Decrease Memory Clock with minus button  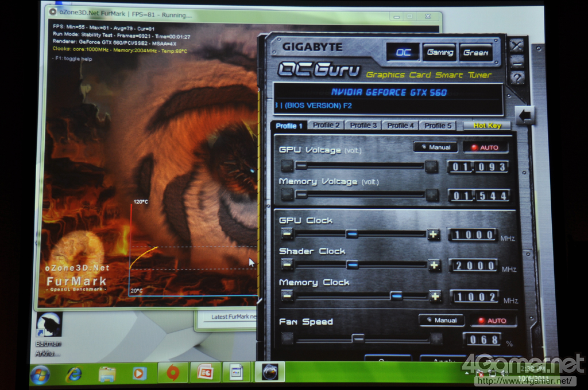pos(287,296)
